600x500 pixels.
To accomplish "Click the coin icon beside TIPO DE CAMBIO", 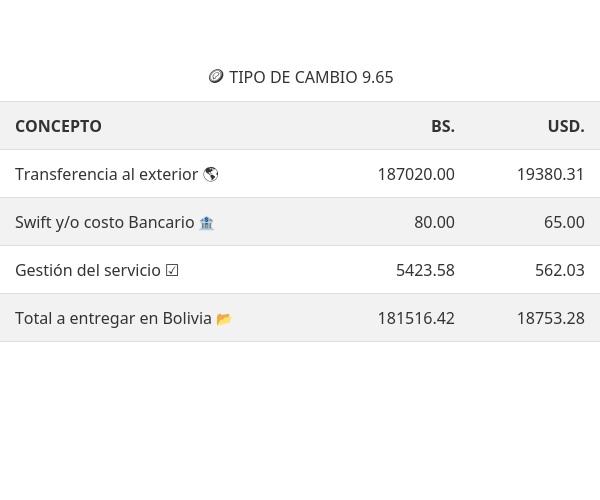I will [x=215, y=77].
